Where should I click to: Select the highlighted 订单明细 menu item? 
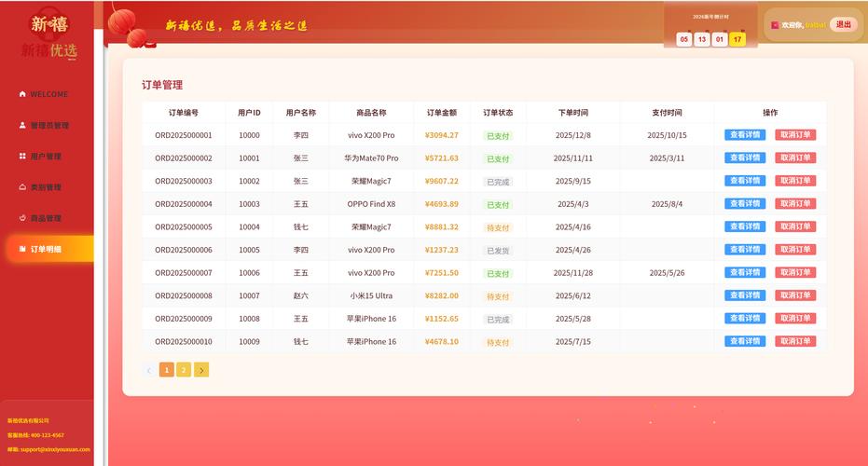click(49, 249)
